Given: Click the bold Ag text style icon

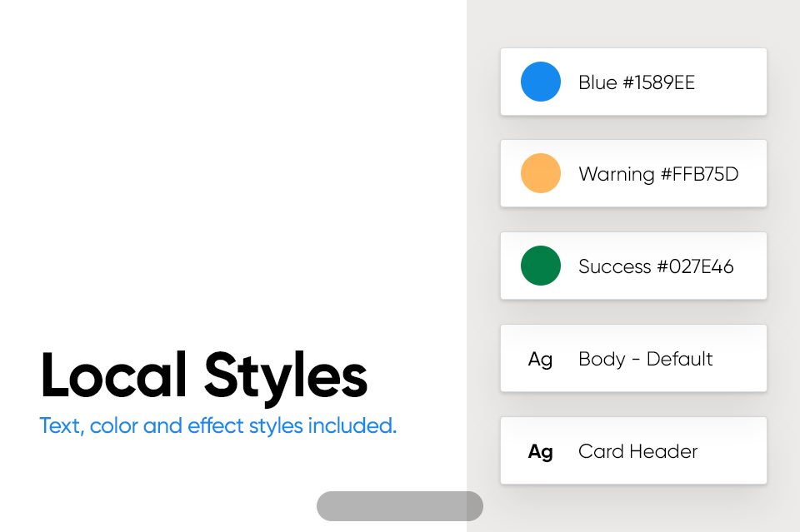Looking at the screenshot, I should click(540, 451).
